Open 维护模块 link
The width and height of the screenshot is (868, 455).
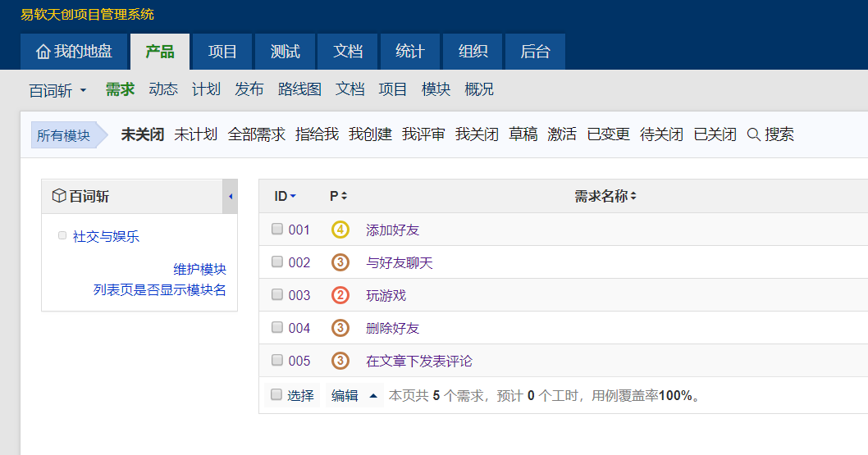pyautogui.click(x=200, y=269)
